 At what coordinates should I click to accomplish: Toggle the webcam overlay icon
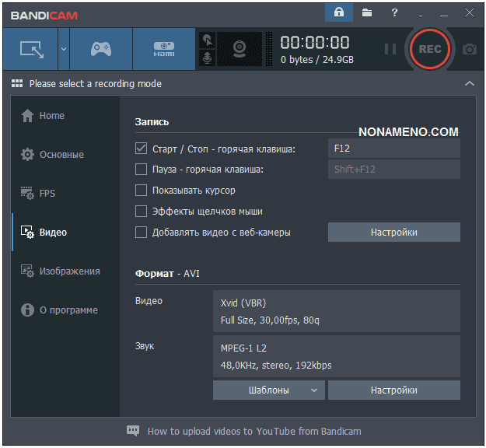pos(239,49)
